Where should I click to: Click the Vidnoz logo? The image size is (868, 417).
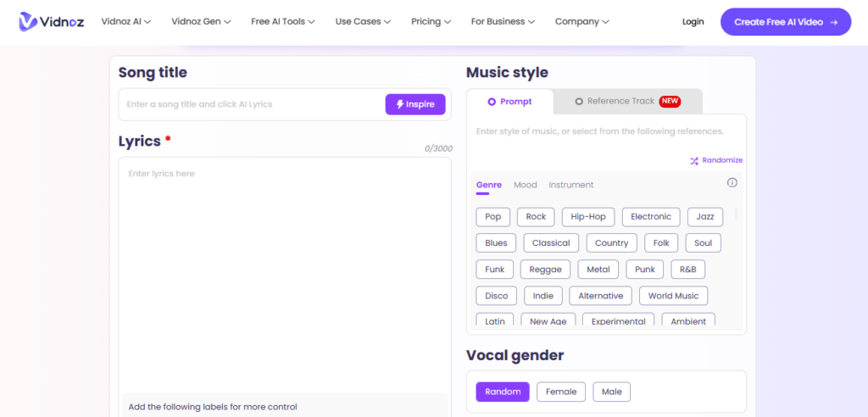pos(51,21)
